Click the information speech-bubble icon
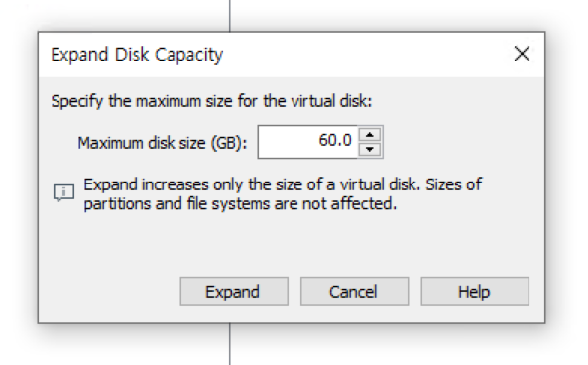 click(x=63, y=192)
